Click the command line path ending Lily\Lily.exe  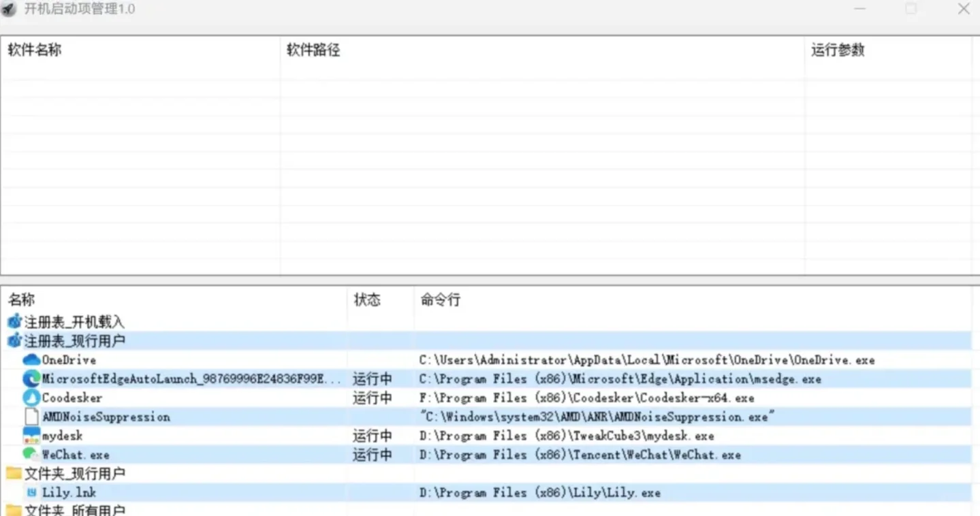coord(540,492)
